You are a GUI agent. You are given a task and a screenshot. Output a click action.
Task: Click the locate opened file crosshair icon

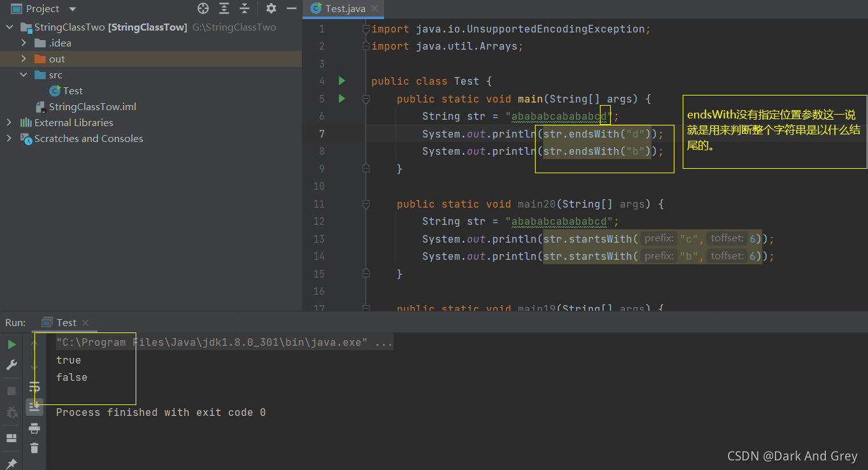[x=203, y=8]
